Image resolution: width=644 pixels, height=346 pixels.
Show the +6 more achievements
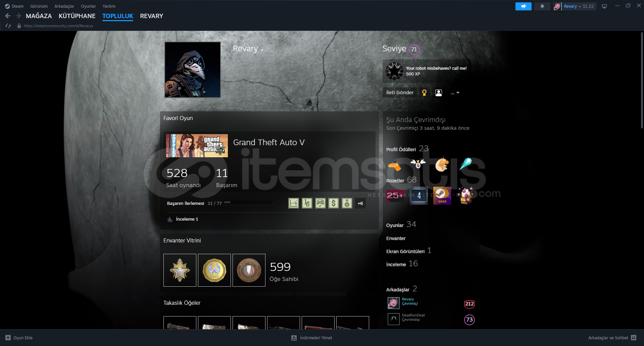point(360,203)
